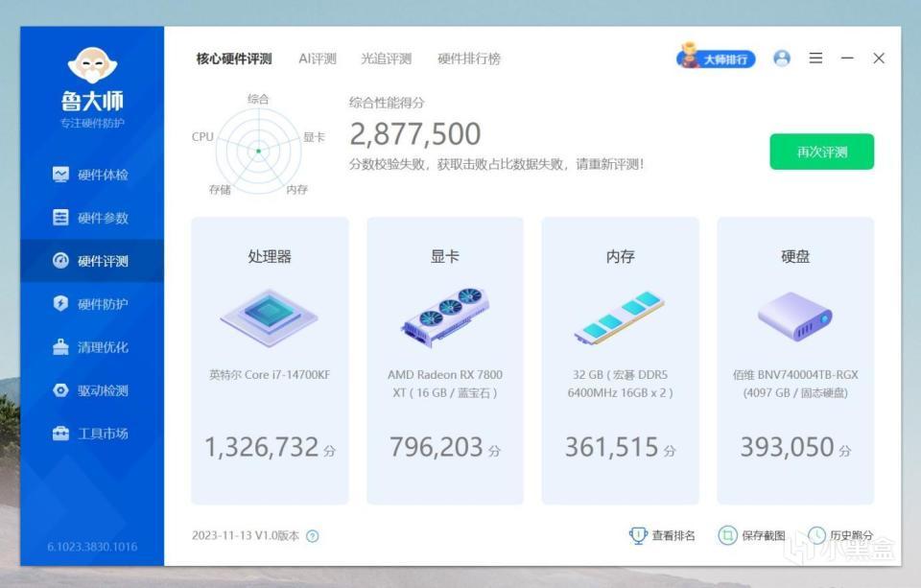Open the hamburger main menu
Screen dimensions: 921x588
click(815, 59)
